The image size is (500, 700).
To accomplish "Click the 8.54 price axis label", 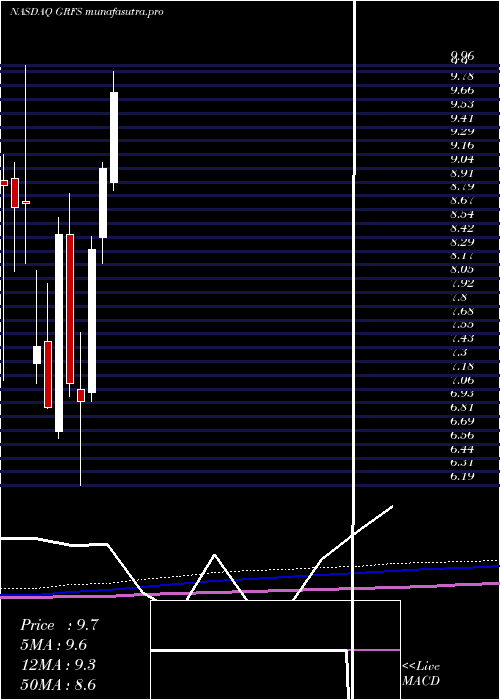I will point(462,214).
